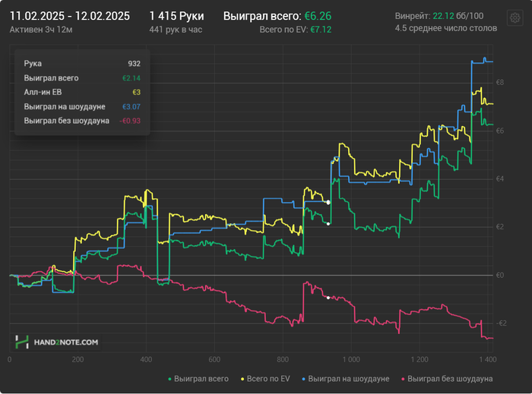The image size is (532, 394).
Task: Click the white marker on the pink line
Action: 328,298
